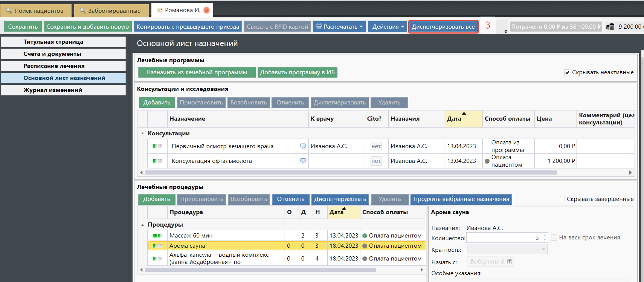The width and height of the screenshot is (644, 282).
Task: Collapse the Консультации group
Action: click(142, 133)
